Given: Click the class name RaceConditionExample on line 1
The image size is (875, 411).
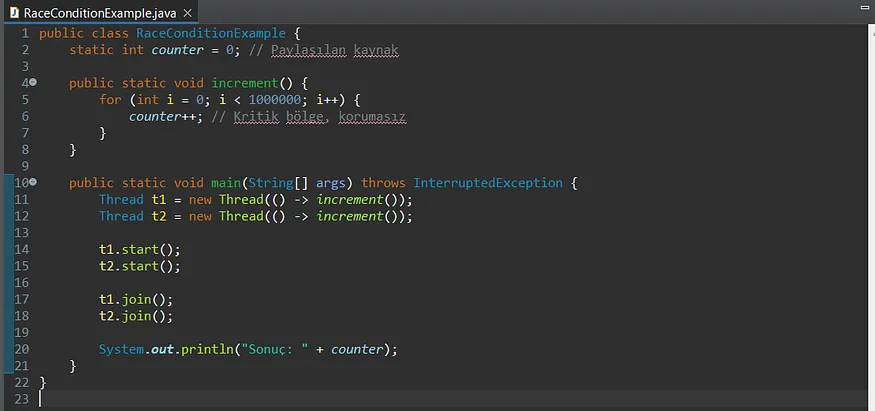Looking at the screenshot, I should click(211, 33).
